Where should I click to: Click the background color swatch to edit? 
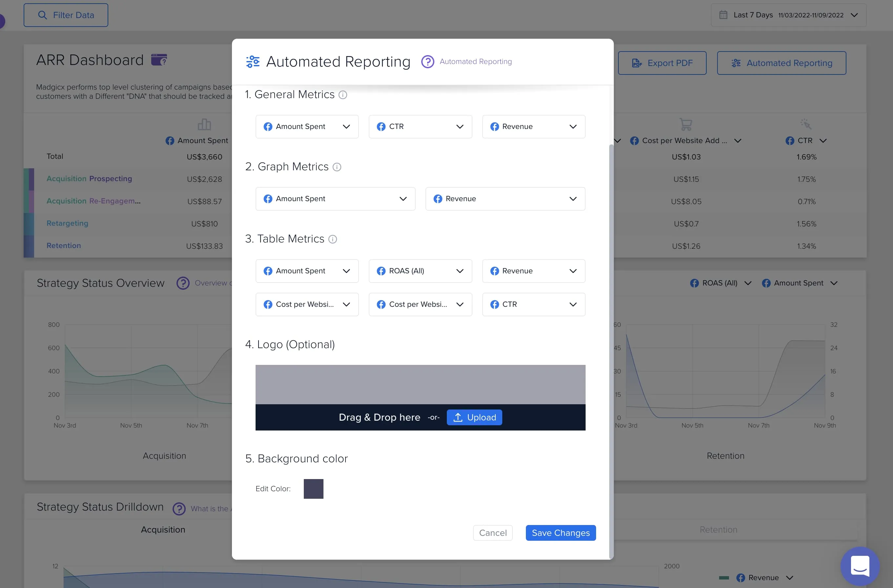tap(313, 488)
